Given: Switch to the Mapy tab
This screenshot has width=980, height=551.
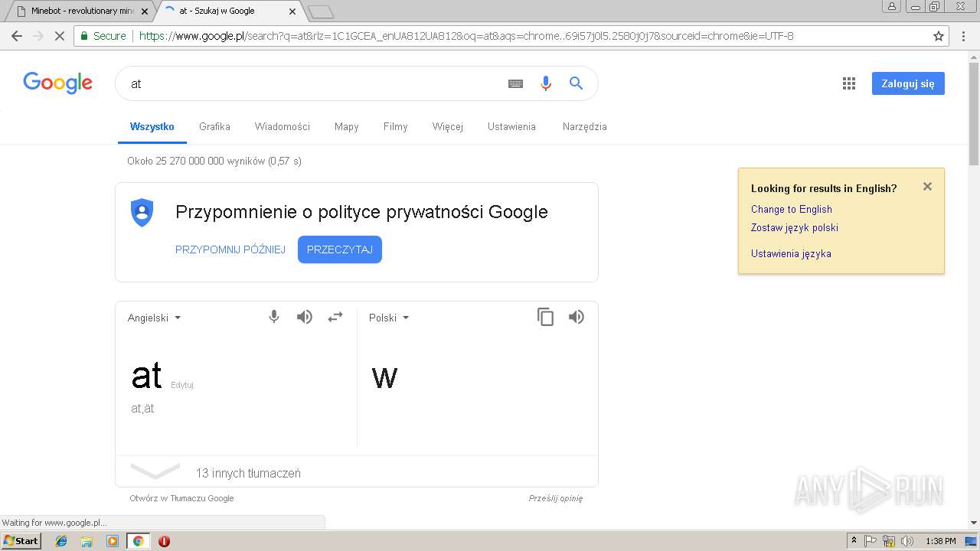Looking at the screenshot, I should 347,126.
